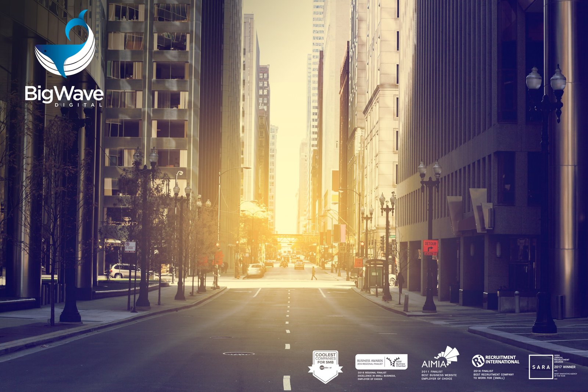Click the SARA square logo
Screen dimensions: 588x392
click(541, 367)
